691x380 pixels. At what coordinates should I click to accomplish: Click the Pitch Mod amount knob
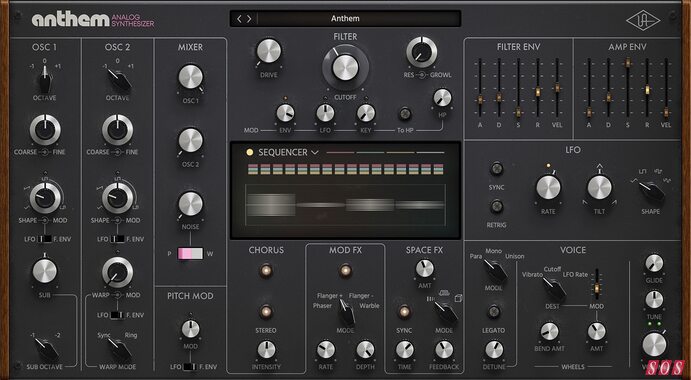click(x=190, y=329)
